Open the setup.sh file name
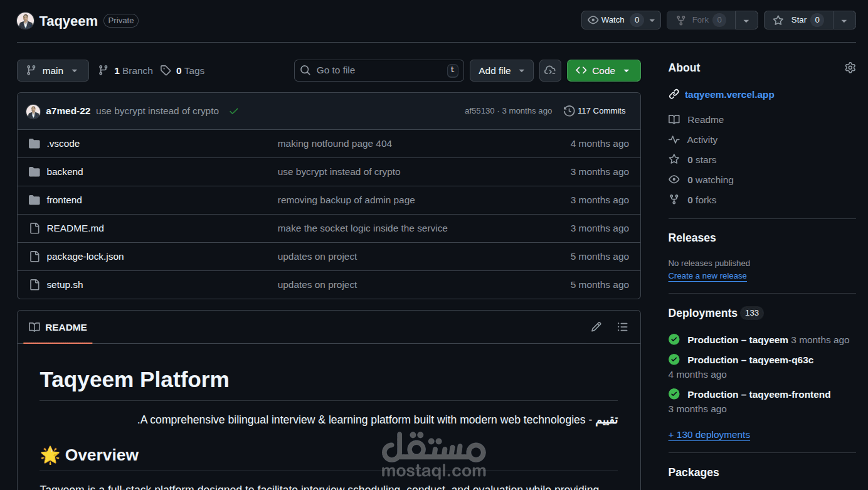 tap(65, 285)
